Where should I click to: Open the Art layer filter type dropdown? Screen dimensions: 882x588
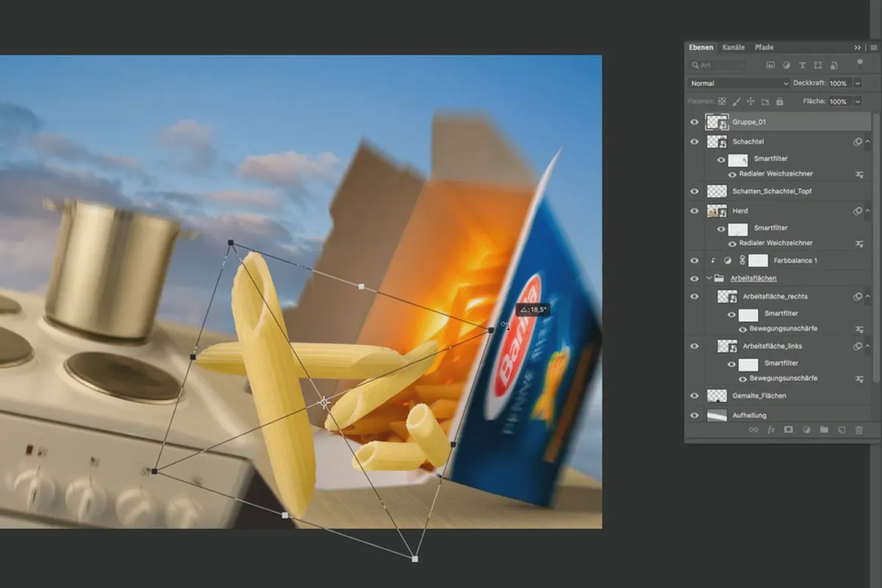pyautogui.click(x=717, y=65)
